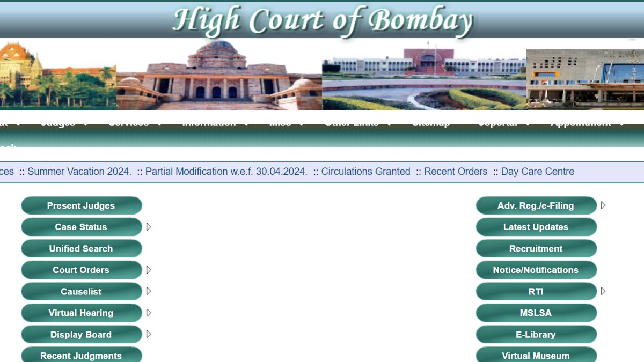Expand the Adv. Reg./e-Filing submenu arrow
The image size is (644, 362).
(603, 205)
